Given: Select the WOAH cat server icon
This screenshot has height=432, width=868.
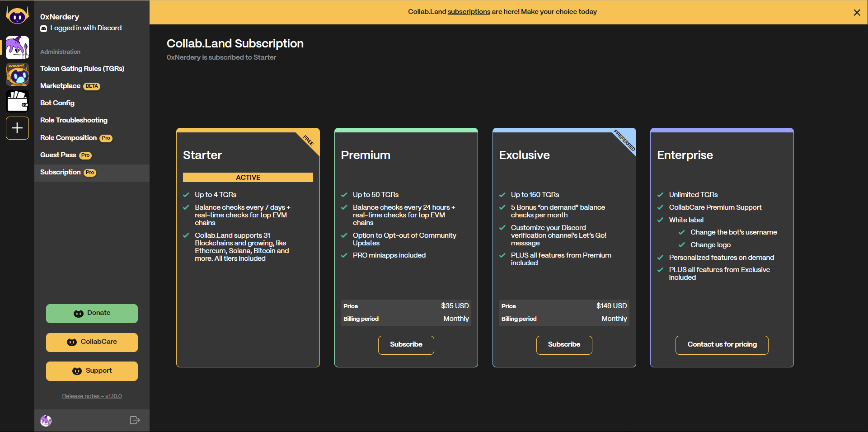Looking at the screenshot, I should [17, 74].
